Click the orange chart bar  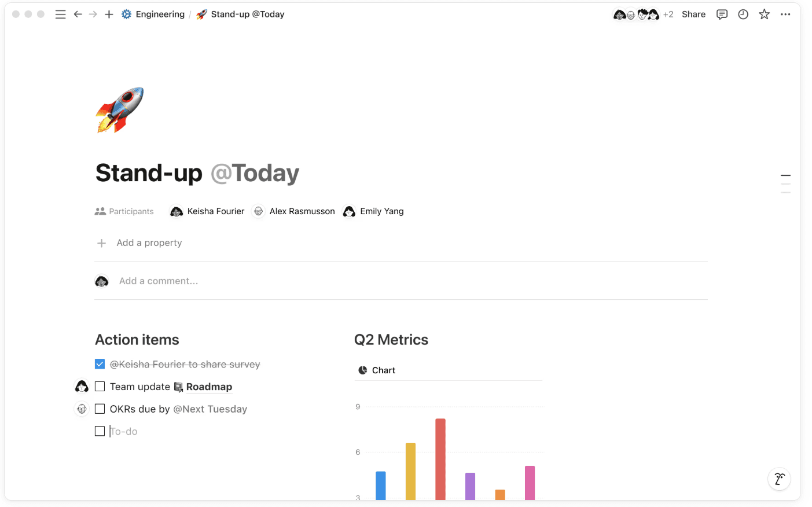(500, 495)
